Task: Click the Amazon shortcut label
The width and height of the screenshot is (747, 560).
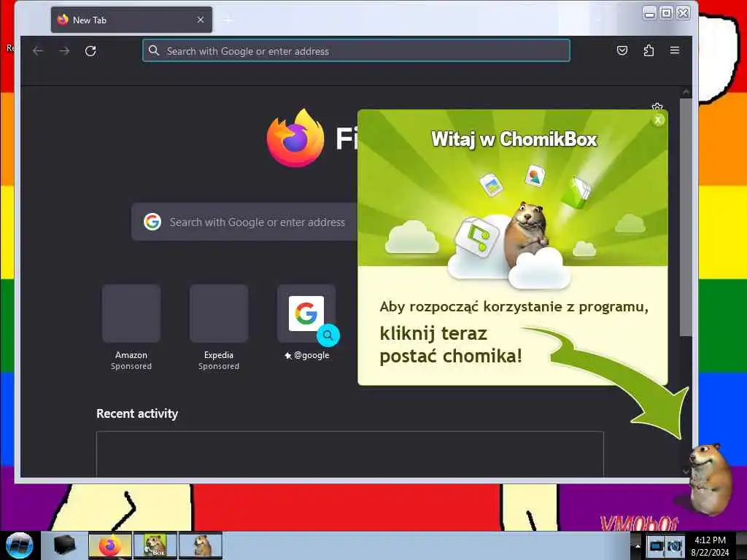Action: pyautogui.click(x=131, y=355)
